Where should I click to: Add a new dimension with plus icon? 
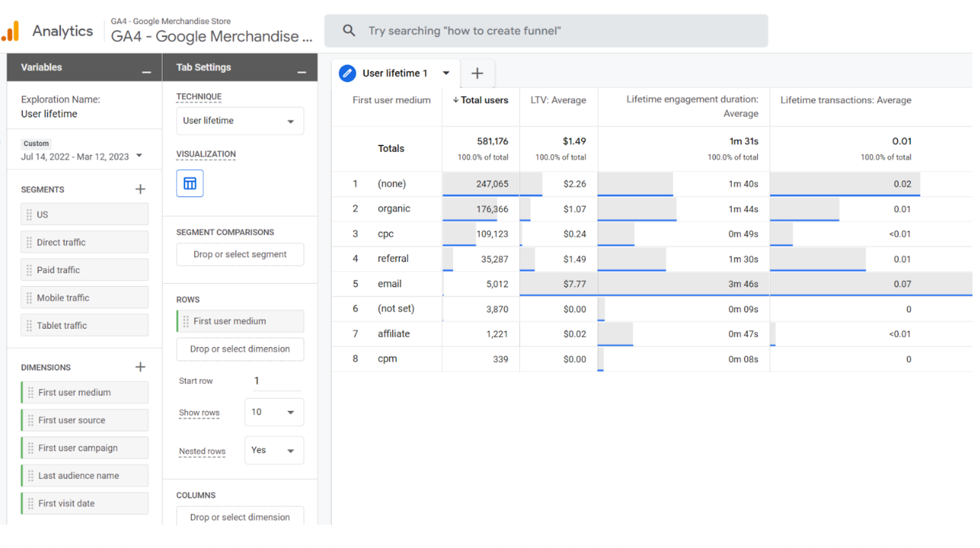pos(140,367)
